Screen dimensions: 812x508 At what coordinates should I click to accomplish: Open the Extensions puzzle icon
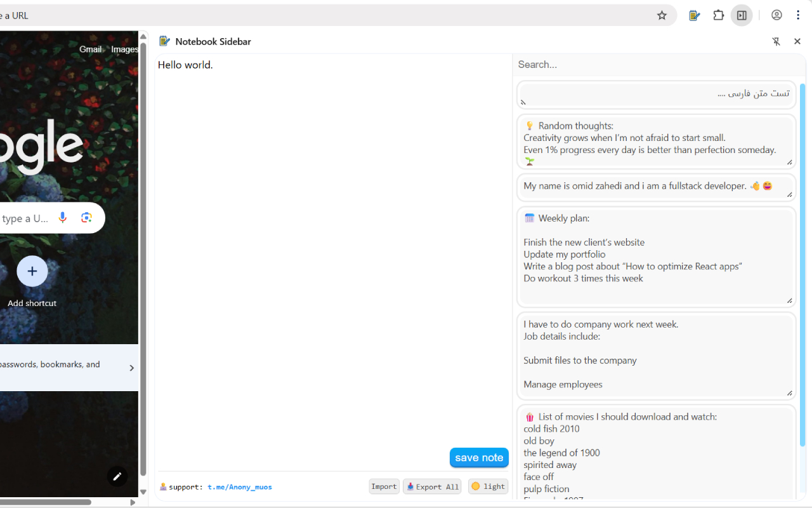[718, 15]
